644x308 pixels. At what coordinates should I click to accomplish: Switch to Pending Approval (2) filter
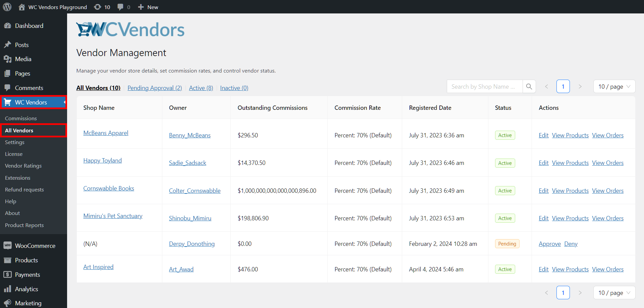155,88
